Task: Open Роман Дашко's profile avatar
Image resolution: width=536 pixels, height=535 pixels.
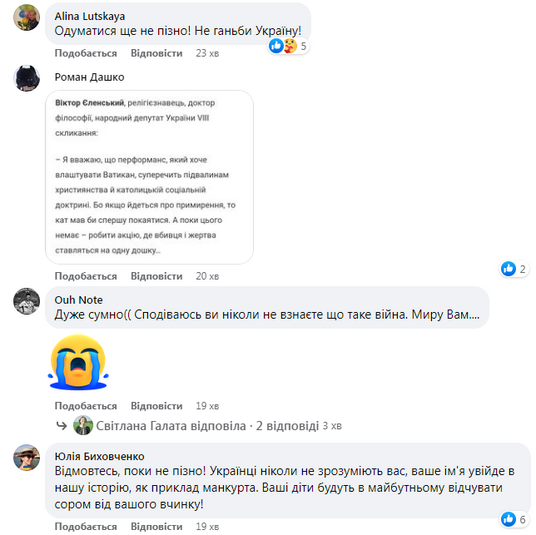Action: point(27,78)
